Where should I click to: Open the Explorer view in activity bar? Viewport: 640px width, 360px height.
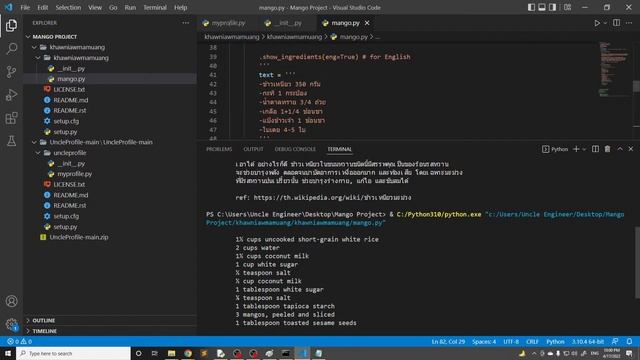click(11, 25)
